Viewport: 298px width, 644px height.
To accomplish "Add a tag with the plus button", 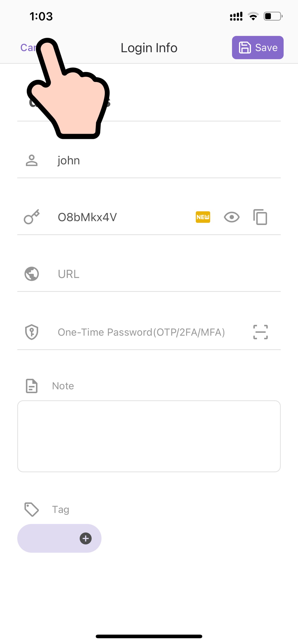I will tap(85, 538).
